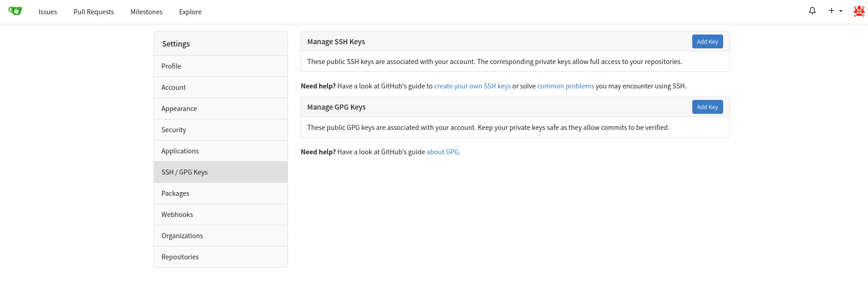868x293 pixels.
Task: Click the Gitea logo home icon
Action: point(15,11)
